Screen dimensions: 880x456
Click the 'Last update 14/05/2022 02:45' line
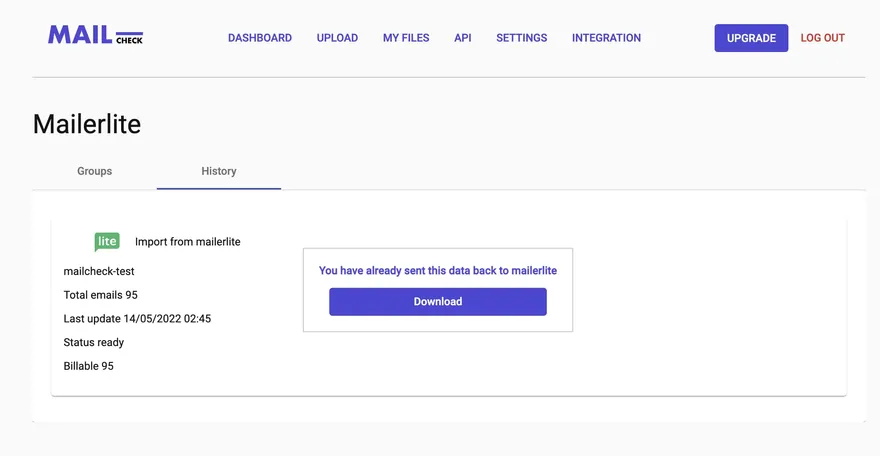pyautogui.click(x=137, y=319)
